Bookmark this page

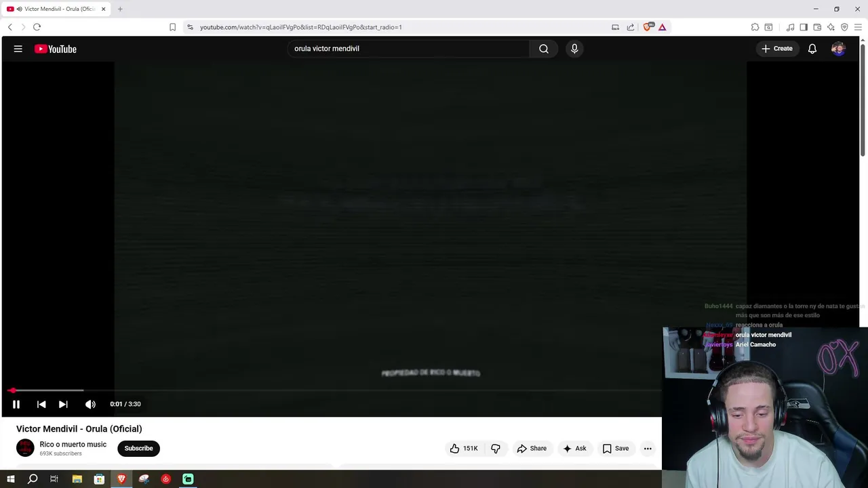[172, 27]
